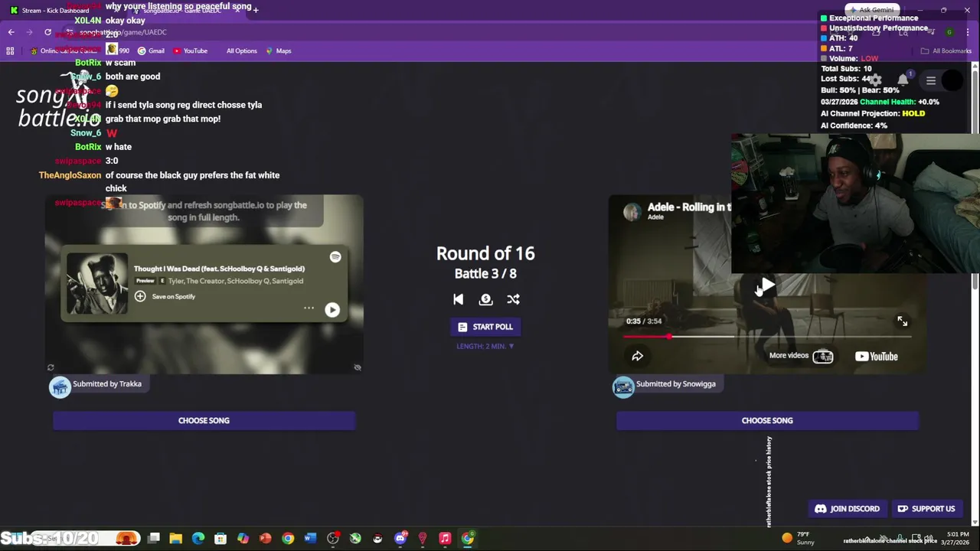Image resolution: width=980 pixels, height=551 pixels.
Task: Toggle the hide-embed eye icon below Spotify player
Action: click(x=357, y=368)
